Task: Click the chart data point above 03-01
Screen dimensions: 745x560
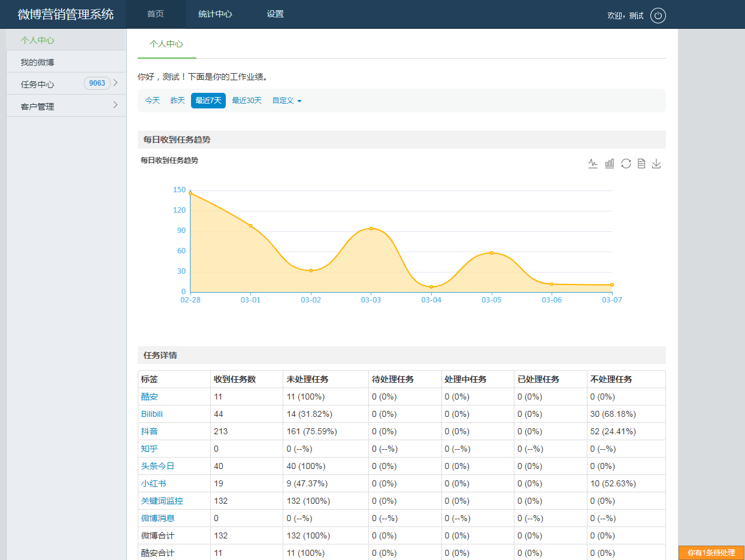Action: click(250, 226)
